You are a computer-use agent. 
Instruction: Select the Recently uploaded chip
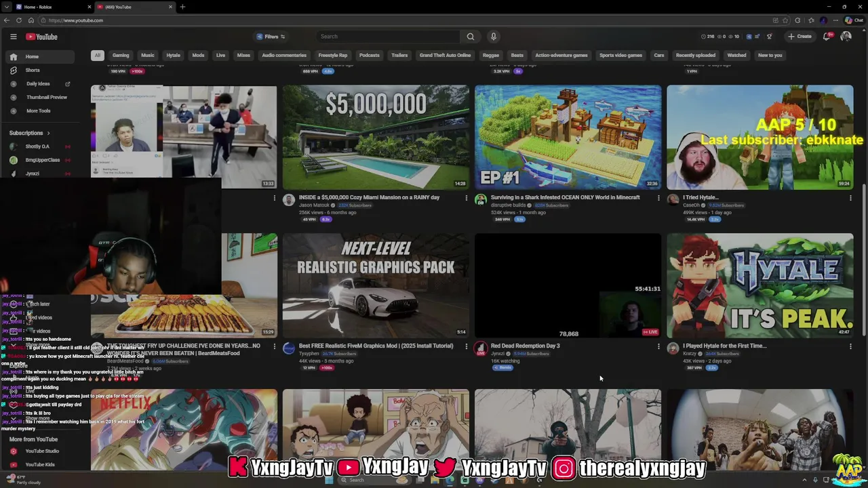pos(696,56)
